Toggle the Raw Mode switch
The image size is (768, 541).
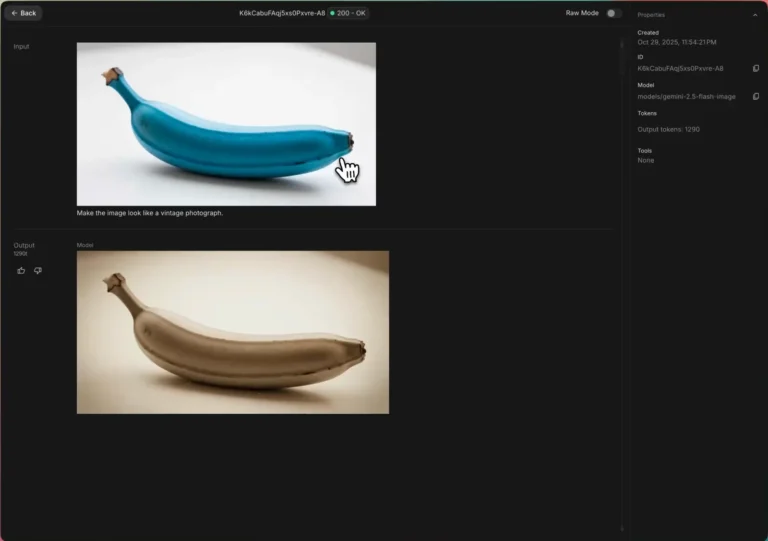coord(613,13)
